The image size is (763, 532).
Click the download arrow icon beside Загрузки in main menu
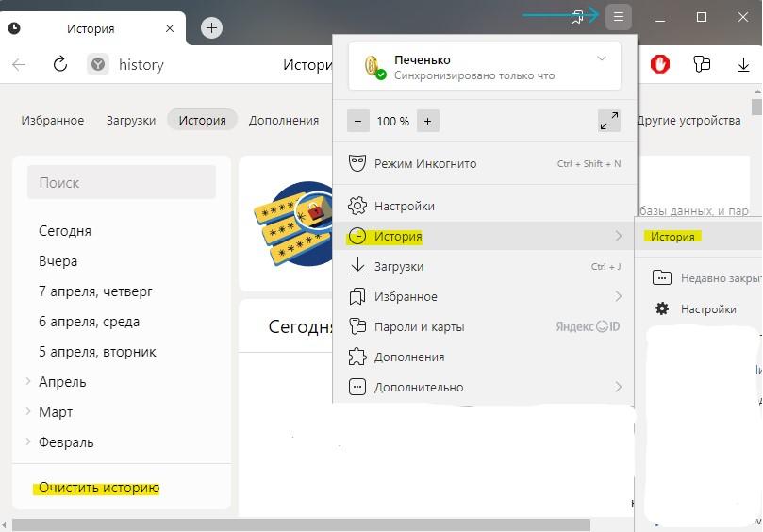click(x=357, y=266)
